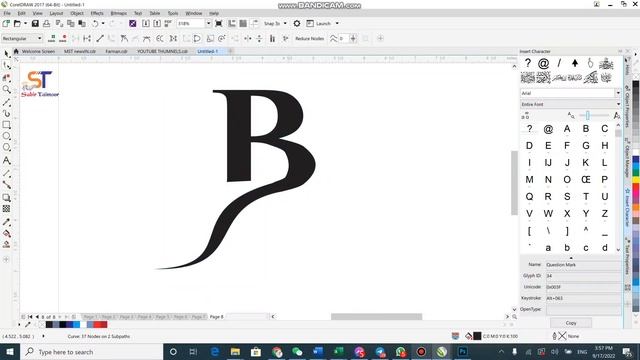Click the New document icon
640x360 pixels.
[6, 24]
